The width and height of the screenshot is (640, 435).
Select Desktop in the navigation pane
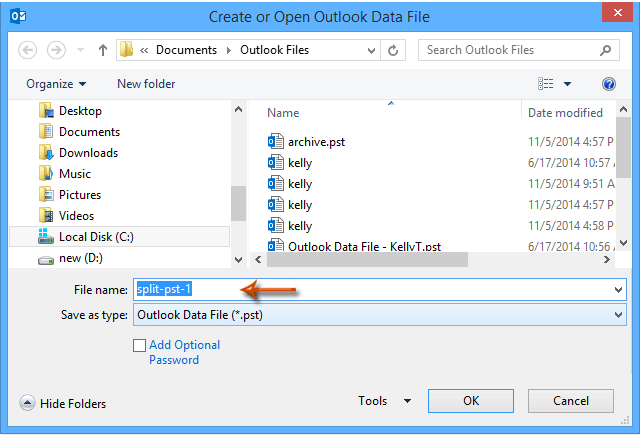click(x=80, y=111)
